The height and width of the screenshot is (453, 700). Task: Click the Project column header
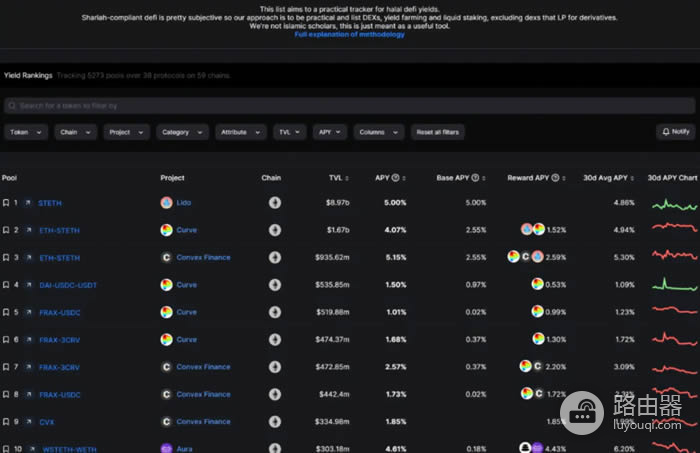click(172, 178)
